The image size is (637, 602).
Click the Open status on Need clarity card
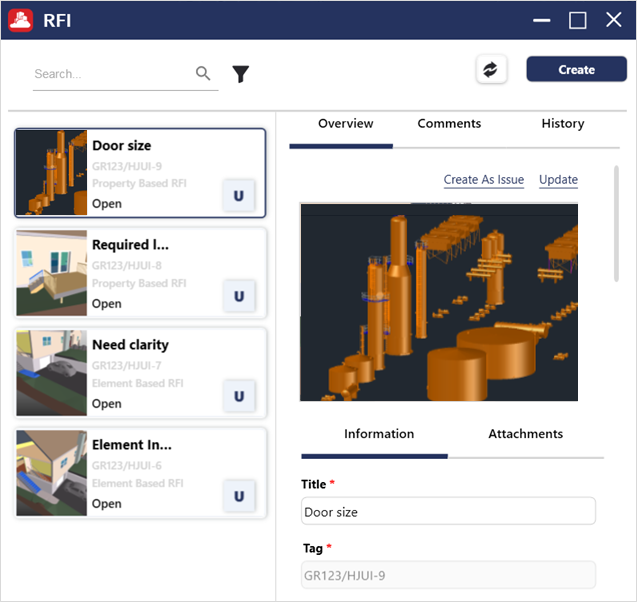coord(106,403)
